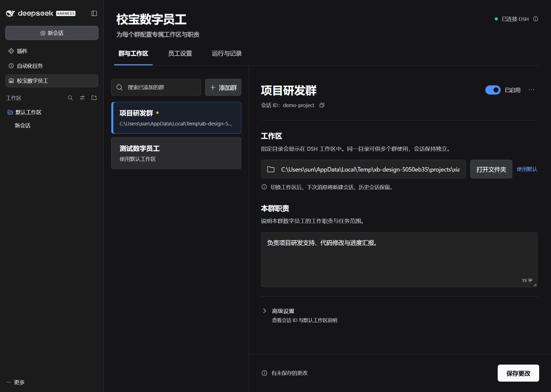Select the 测试数字员工 group card

pyautogui.click(x=176, y=153)
